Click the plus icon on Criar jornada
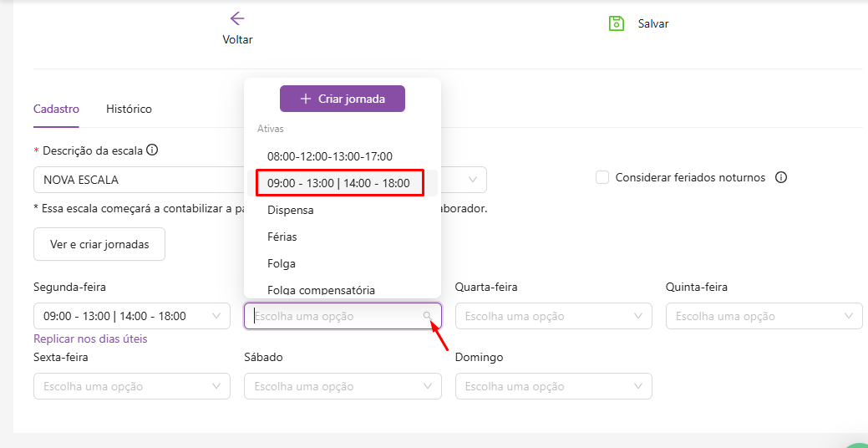 [305, 99]
